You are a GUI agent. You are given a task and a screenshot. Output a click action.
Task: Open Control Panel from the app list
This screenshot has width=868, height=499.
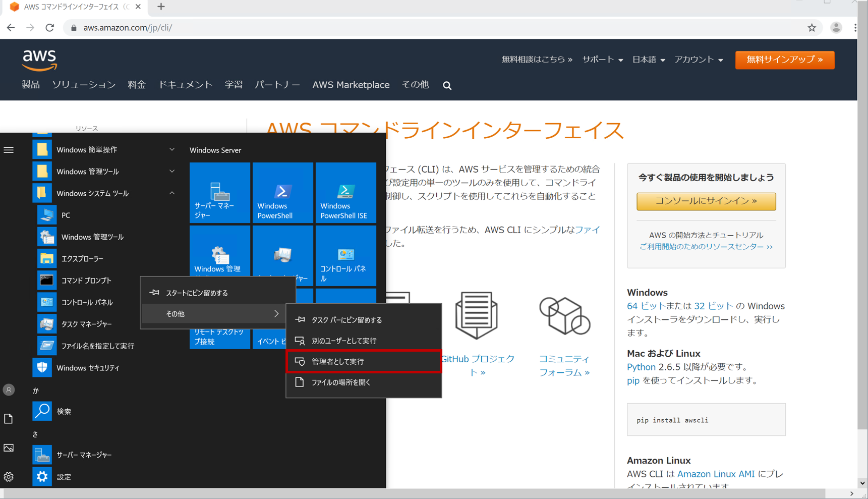[86, 302]
